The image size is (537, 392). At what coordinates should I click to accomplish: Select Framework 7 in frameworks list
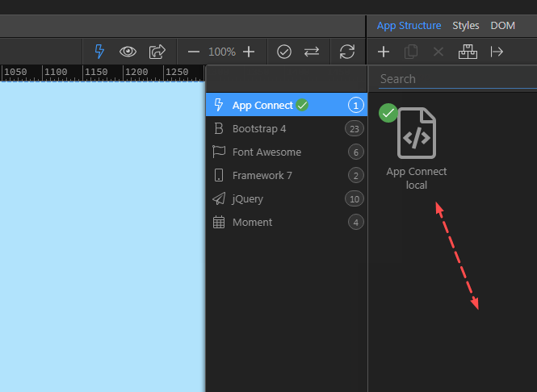tap(287, 176)
